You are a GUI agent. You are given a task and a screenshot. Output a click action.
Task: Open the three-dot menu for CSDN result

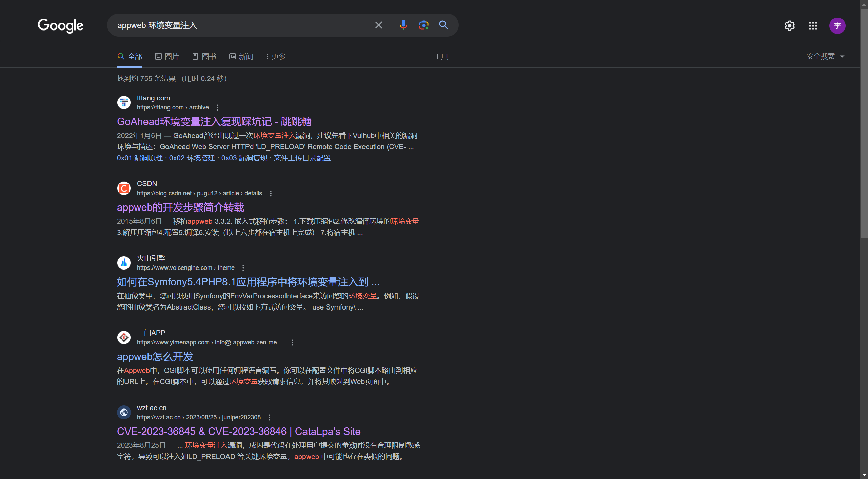pyautogui.click(x=271, y=193)
